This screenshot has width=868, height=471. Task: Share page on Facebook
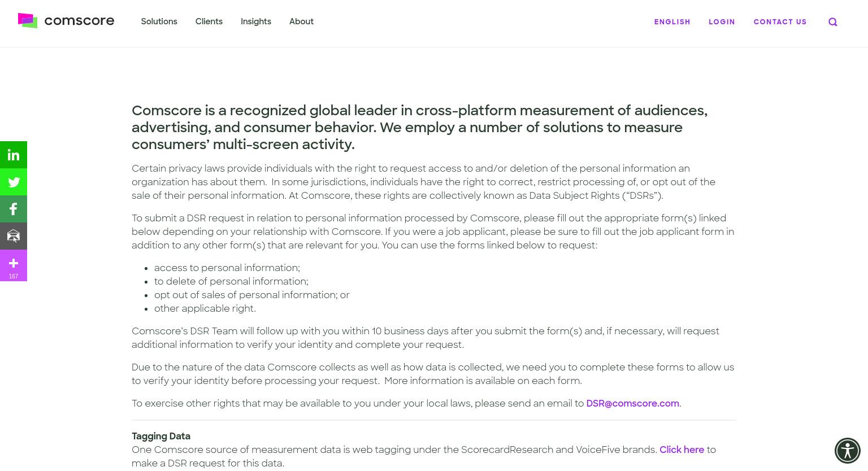[14, 209]
